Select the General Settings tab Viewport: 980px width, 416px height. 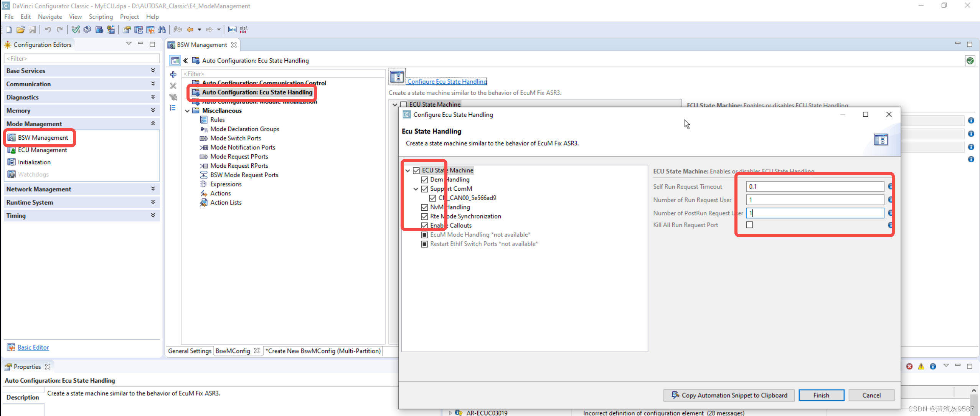point(190,350)
